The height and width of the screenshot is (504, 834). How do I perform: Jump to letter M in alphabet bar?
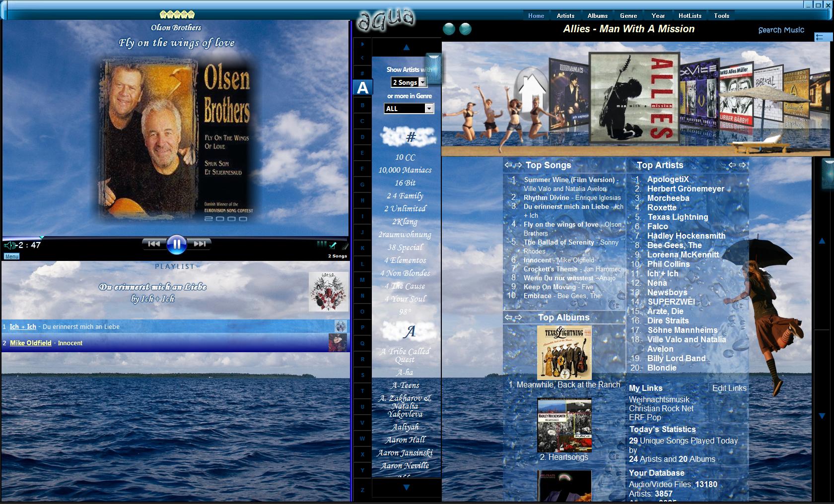click(x=362, y=280)
